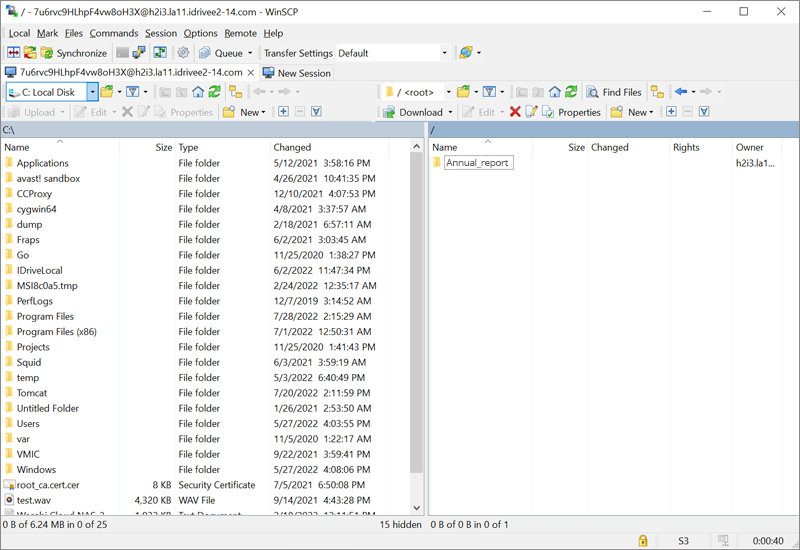The image size is (800, 550).
Task: Expand the remote root path dropdown
Action: [x=448, y=92]
